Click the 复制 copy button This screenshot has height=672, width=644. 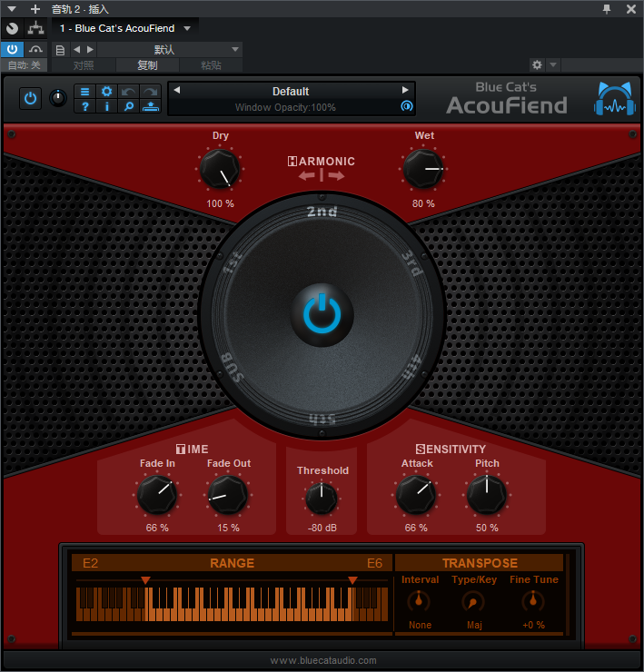tap(147, 65)
